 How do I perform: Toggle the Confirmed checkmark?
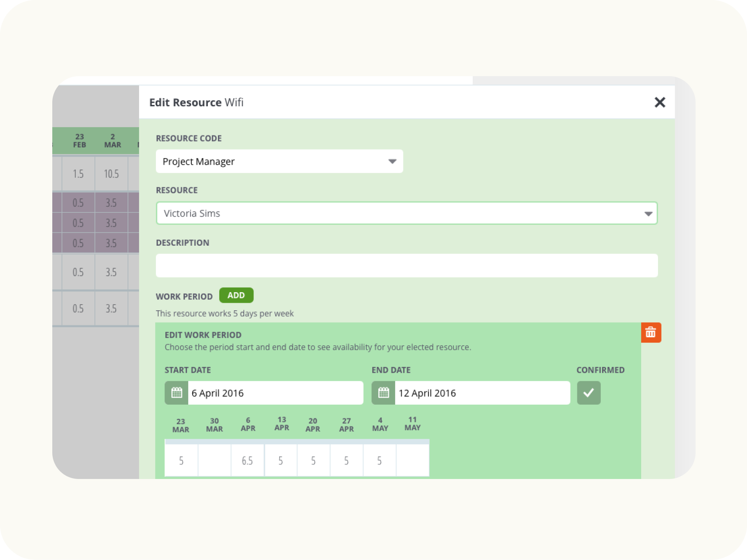coord(588,393)
